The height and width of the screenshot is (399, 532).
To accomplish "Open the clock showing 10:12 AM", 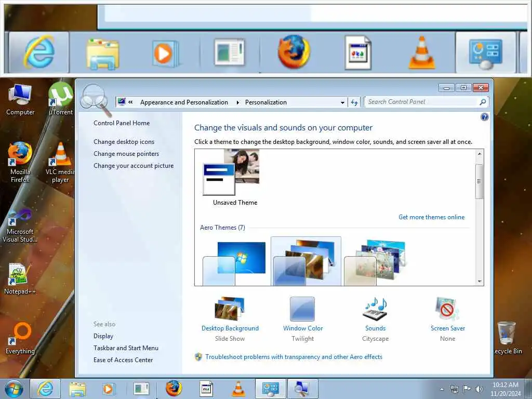I will [x=506, y=389].
